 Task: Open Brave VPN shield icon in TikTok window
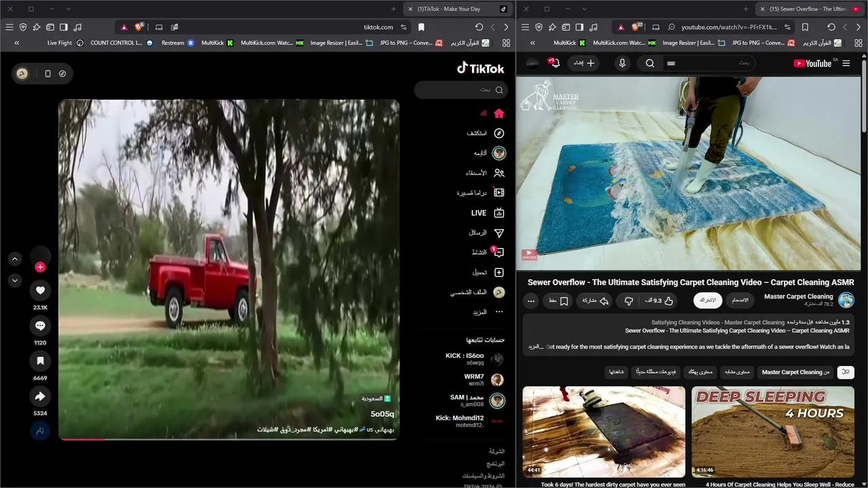[x=23, y=27]
